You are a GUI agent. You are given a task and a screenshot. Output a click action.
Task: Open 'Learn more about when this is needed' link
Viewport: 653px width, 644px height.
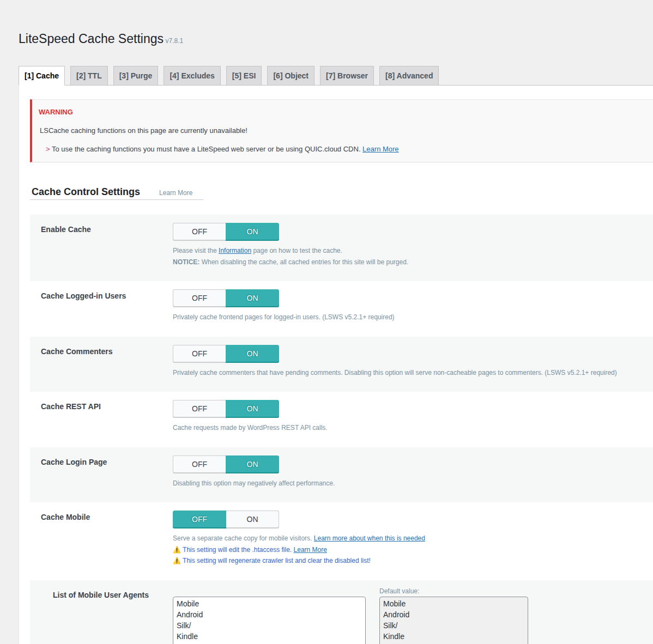pyautogui.click(x=370, y=538)
